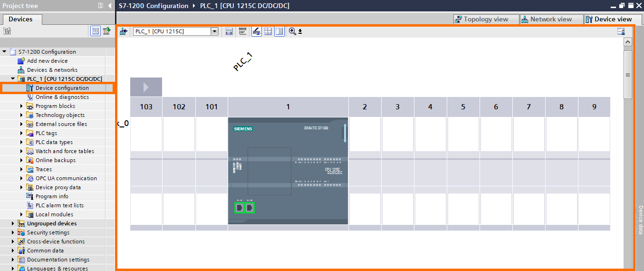Image resolution: width=644 pixels, height=271 pixels.
Task: Select the CPU 1215C module in slot 1
Action: click(288, 171)
